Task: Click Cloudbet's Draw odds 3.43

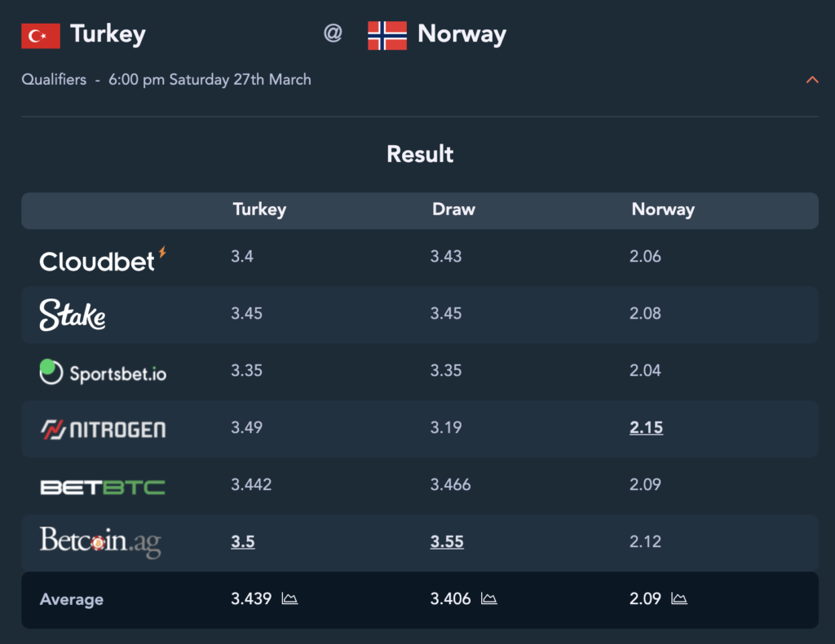Action: click(x=446, y=257)
